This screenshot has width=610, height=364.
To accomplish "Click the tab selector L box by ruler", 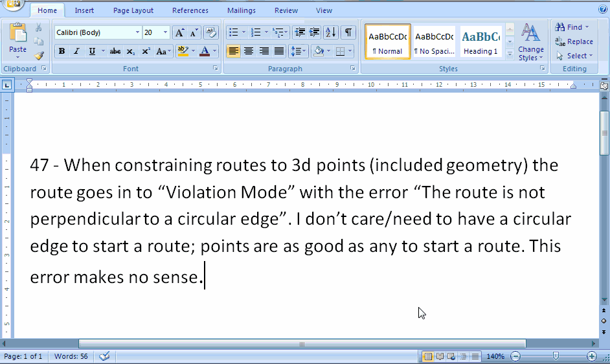I will coord(6,84).
